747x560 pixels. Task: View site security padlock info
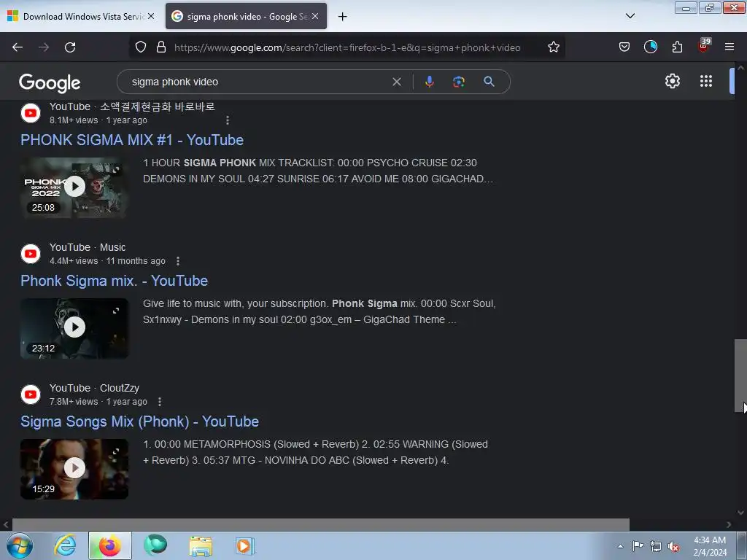[161, 47]
